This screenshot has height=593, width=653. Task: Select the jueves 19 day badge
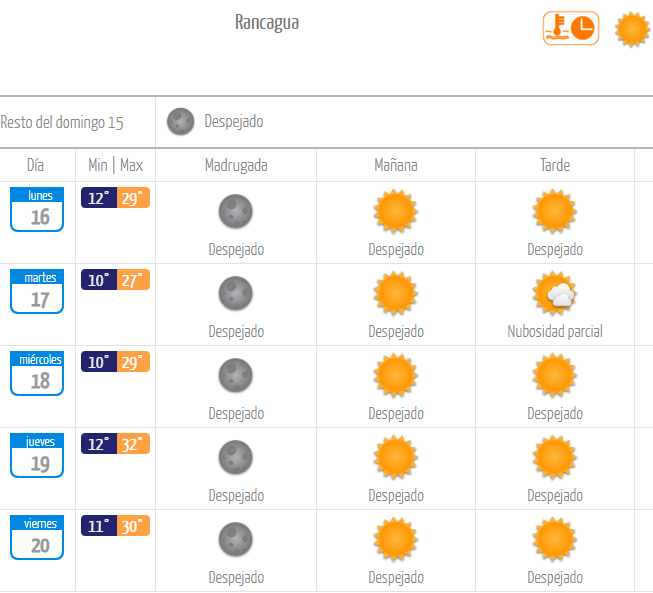coord(37,455)
